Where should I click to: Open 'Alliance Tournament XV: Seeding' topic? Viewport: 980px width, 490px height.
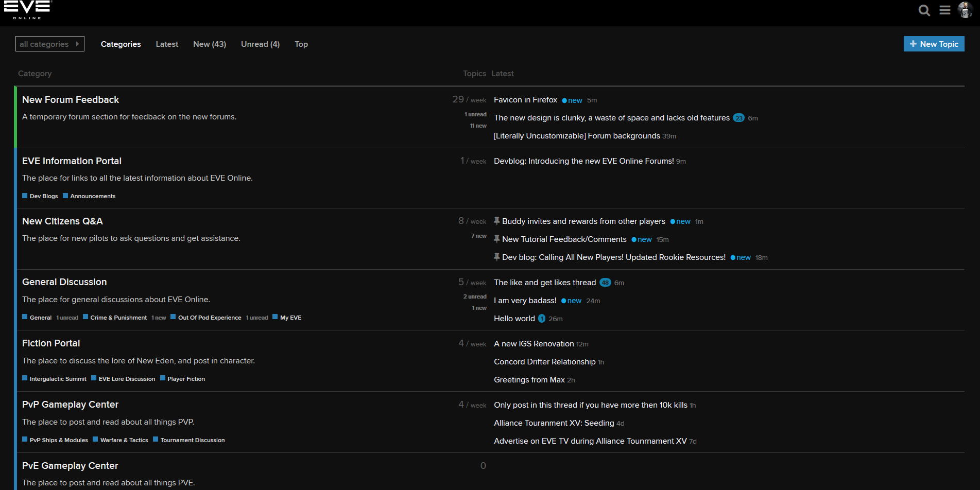tap(554, 423)
